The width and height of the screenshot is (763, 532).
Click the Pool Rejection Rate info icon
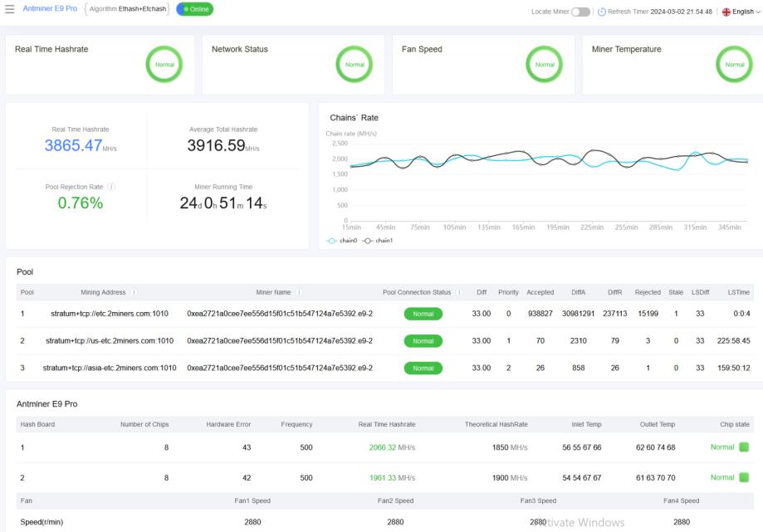pos(111,187)
